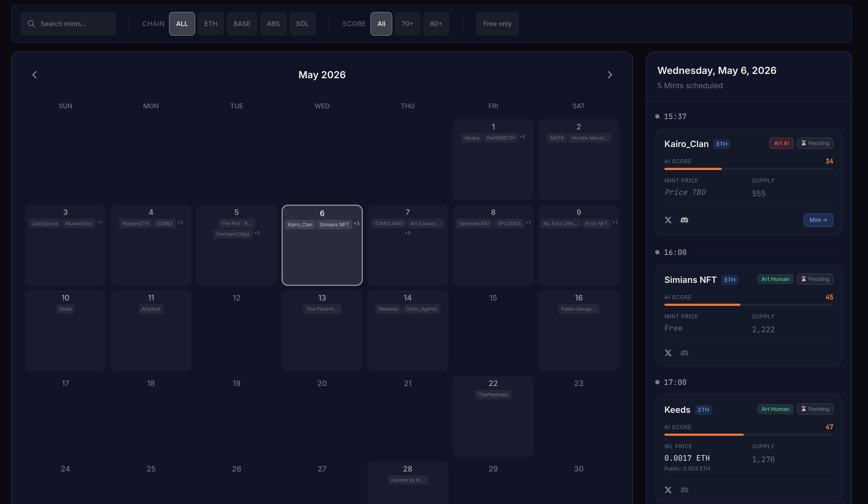
Task: Filter by ETH chain
Action: click(x=211, y=24)
